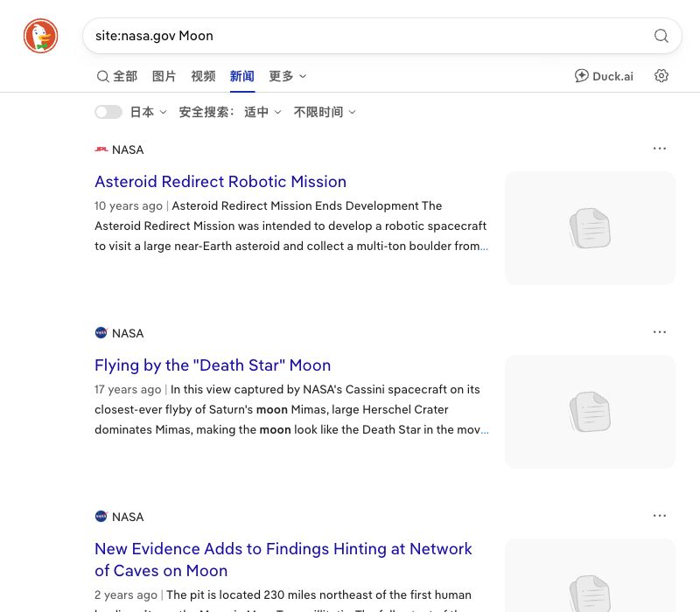The image size is (700, 612).
Task: Click NASA source name above Asteroid Redirect
Action: pos(128,150)
